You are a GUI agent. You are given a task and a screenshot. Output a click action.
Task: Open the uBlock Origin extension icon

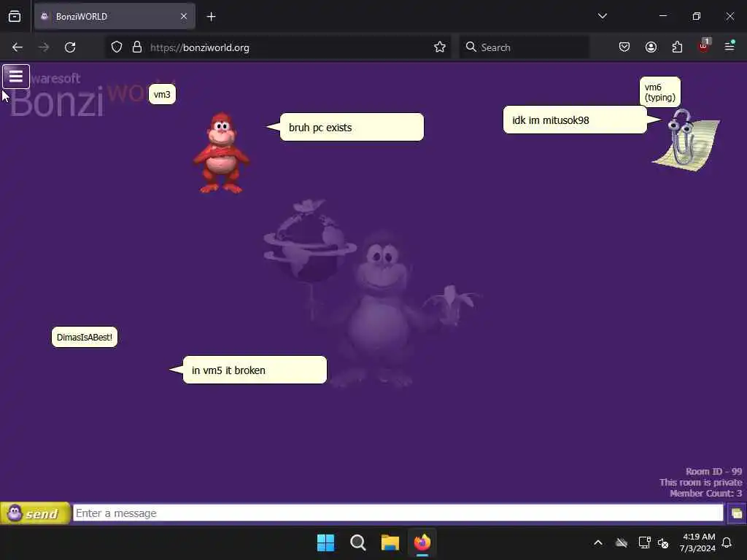tap(704, 46)
